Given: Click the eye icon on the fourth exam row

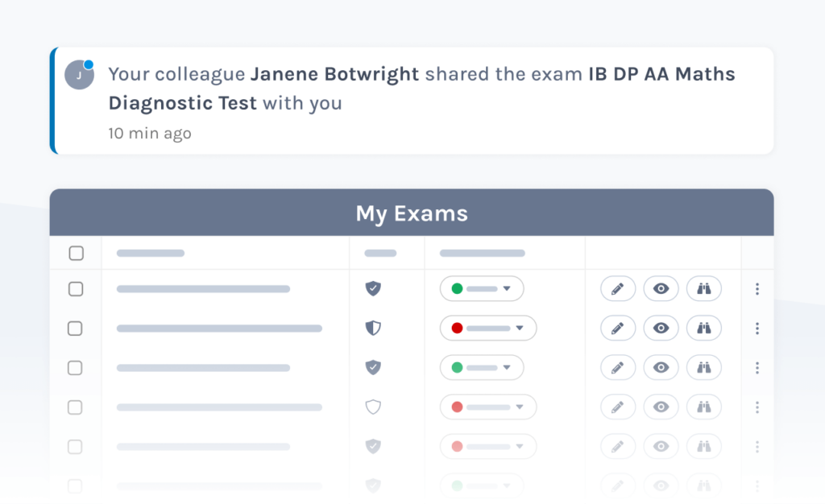Looking at the screenshot, I should click(661, 407).
